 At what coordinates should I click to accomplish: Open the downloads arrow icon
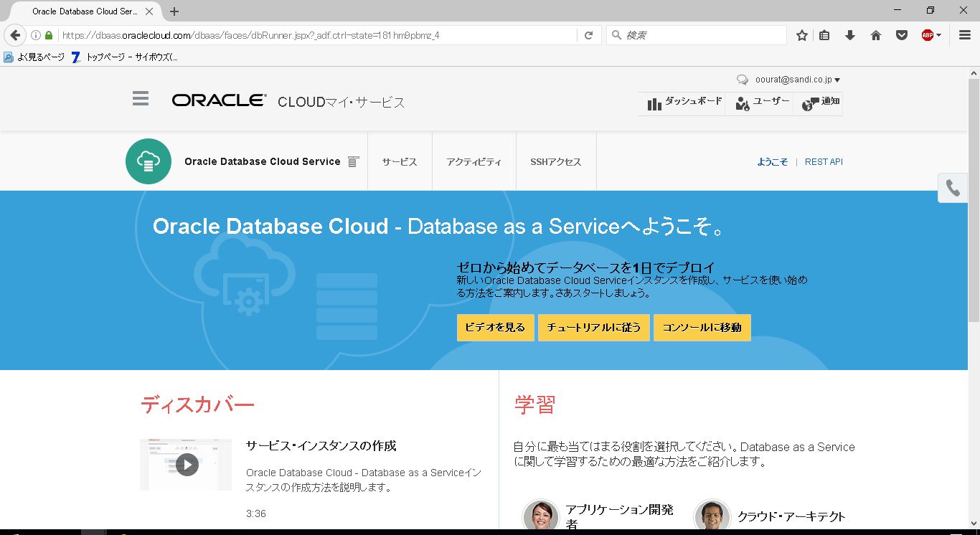pos(850,35)
